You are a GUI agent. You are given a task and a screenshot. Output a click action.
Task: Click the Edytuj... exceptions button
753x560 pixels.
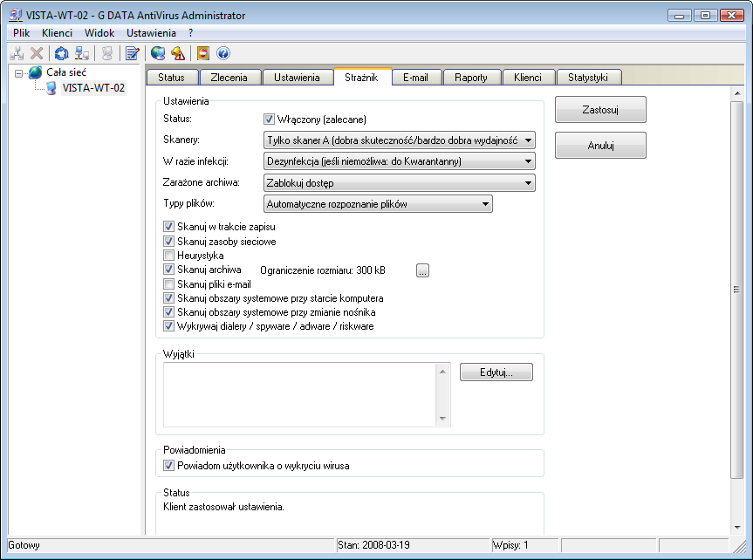[496, 372]
